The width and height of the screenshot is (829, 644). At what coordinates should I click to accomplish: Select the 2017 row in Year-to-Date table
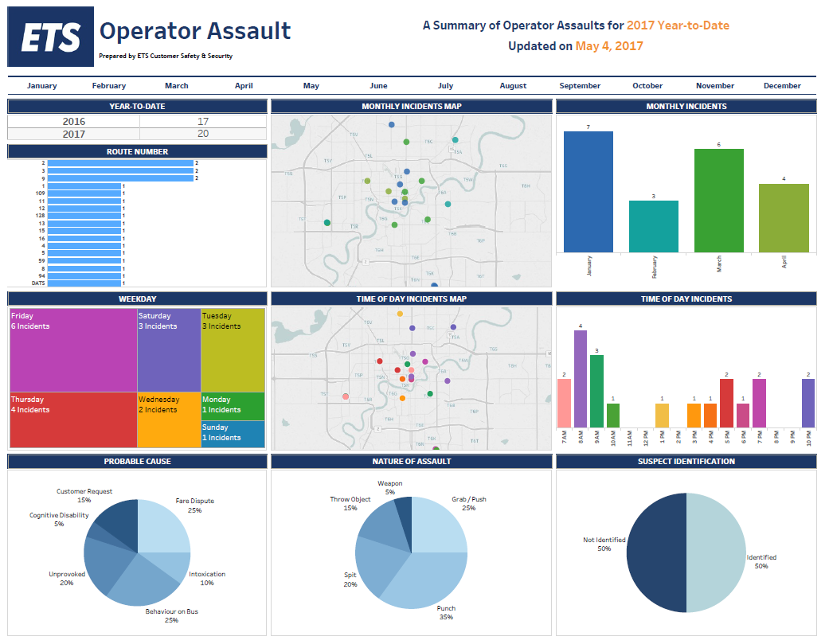click(137, 134)
